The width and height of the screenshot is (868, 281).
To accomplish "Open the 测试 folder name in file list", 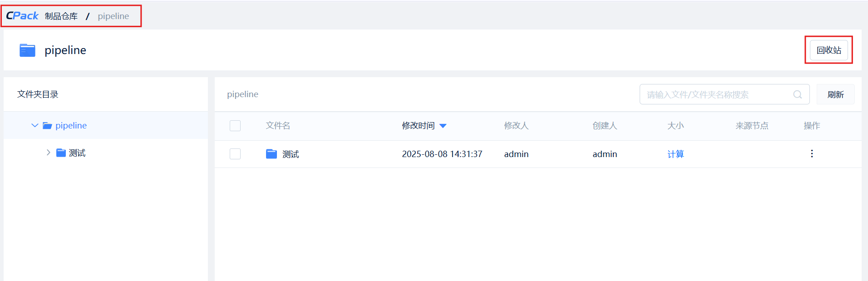I will click(x=291, y=154).
